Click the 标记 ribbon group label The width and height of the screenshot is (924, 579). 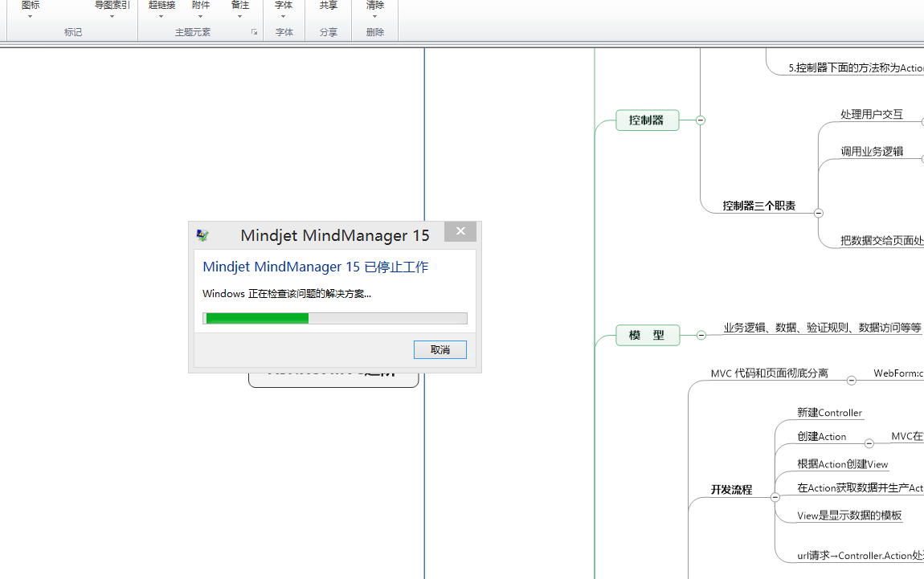73,32
